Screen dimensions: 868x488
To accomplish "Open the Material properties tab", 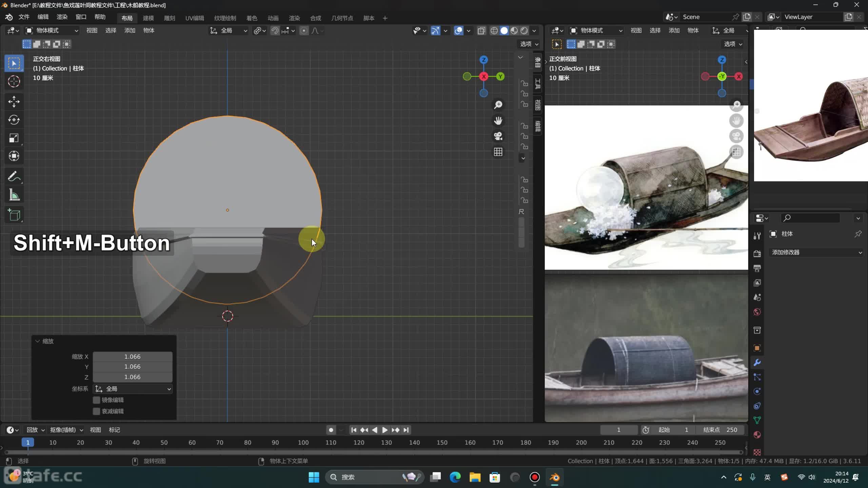I will click(757, 435).
